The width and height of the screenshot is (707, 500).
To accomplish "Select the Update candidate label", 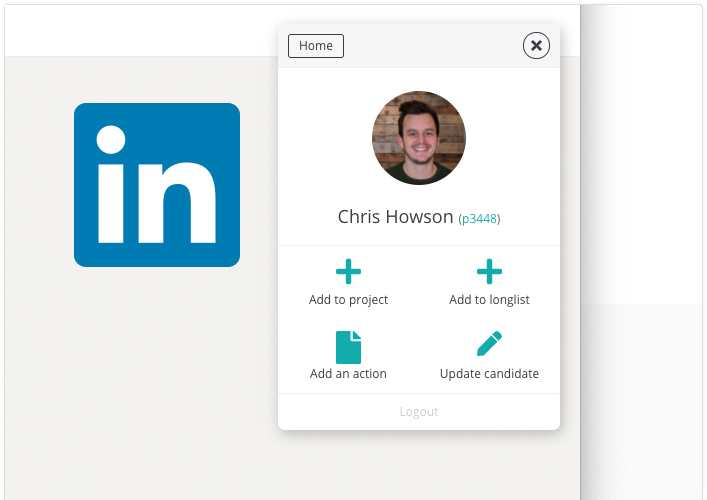I will [489, 374].
